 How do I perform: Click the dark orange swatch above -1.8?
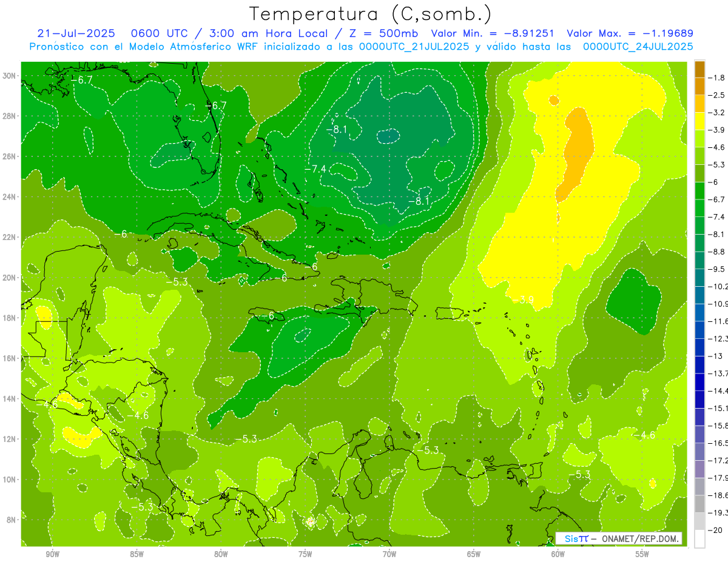(699, 69)
